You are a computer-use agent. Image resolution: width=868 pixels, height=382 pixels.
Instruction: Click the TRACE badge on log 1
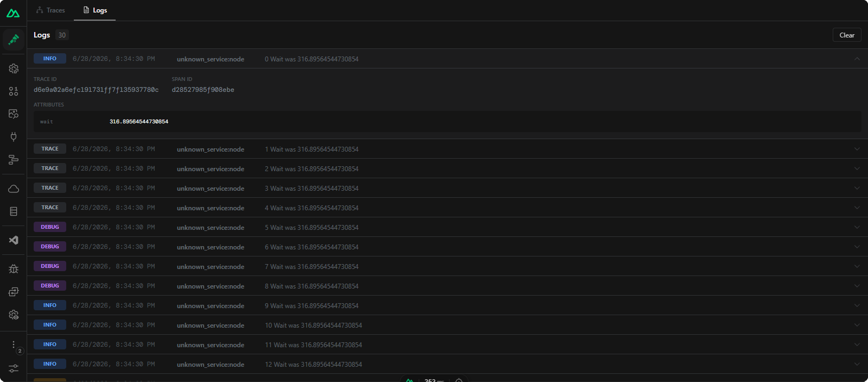click(50, 149)
